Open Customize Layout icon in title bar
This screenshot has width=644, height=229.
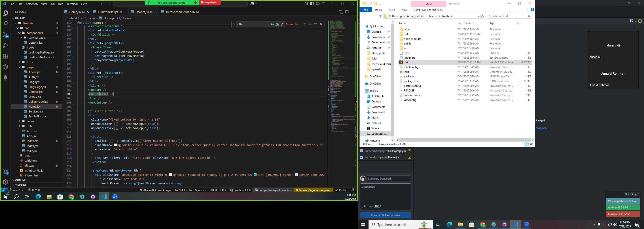tap(306, 4)
